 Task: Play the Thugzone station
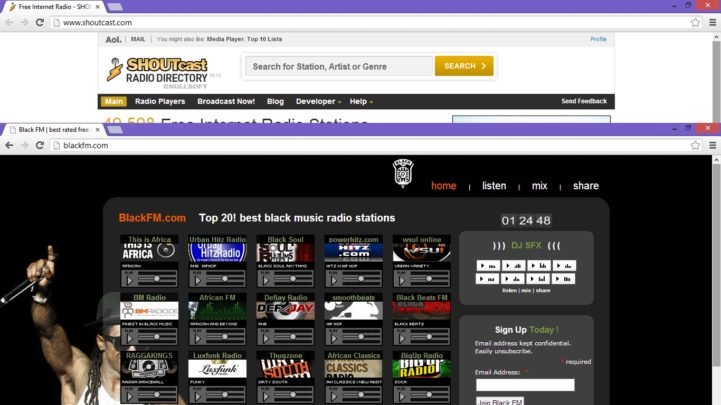click(266, 396)
